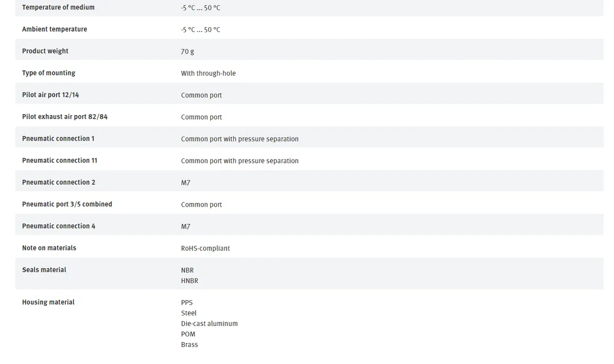614x364 pixels.
Task: Click the Pilot exhaust air port 82/84 label
Action: [x=65, y=117]
